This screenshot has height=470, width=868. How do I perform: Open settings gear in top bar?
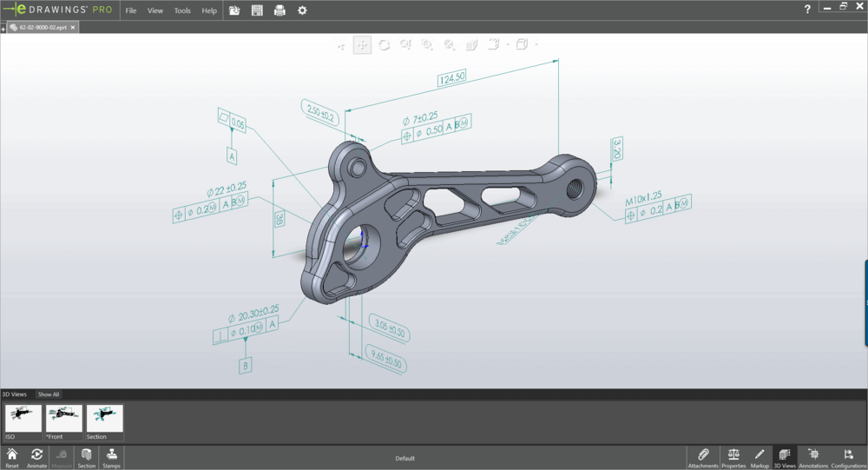click(302, 10)
